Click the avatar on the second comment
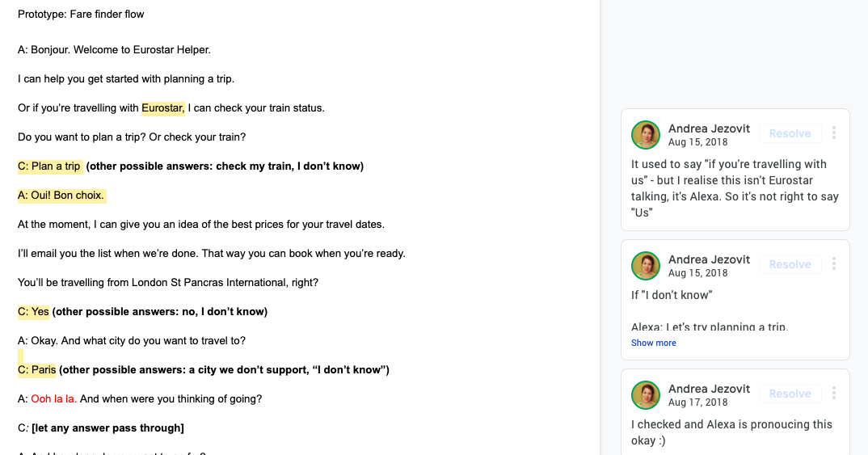The height and width of the screenshot is (455, 868). click(646, 266)
